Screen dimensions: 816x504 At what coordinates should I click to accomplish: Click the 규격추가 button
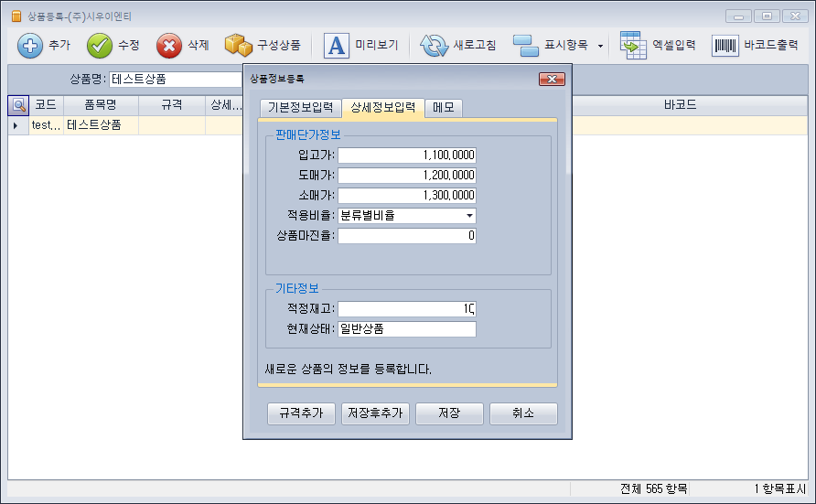coord(301,413)
